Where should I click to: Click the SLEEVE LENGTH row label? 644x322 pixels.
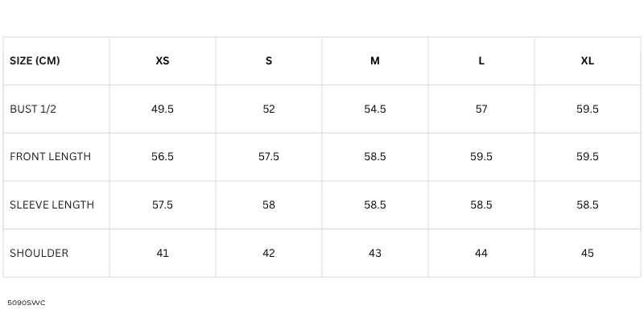[x=52, y=205]
